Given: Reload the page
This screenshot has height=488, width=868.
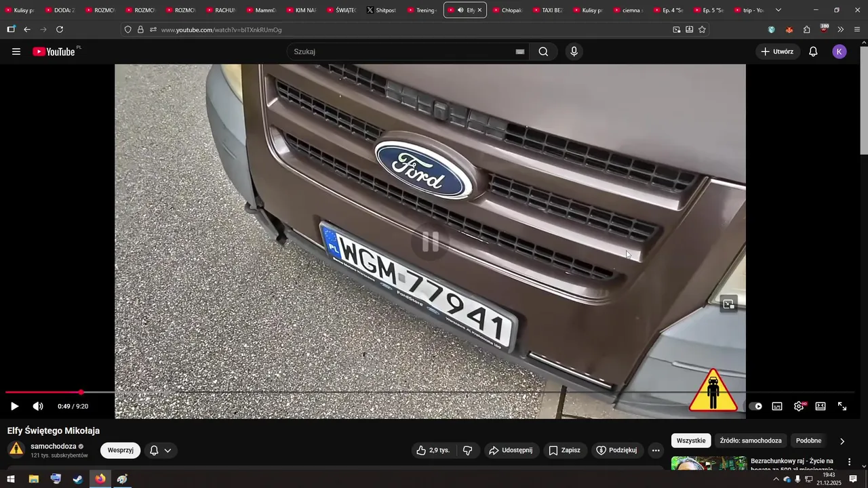Looking at the screenshot, I should click(60, 29).
